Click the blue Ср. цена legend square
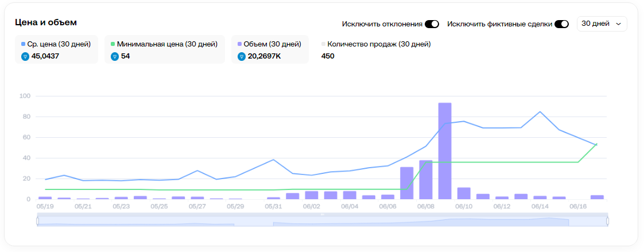Screen dimensions: 644x252 pyautogui.click(x=24, y=44)
